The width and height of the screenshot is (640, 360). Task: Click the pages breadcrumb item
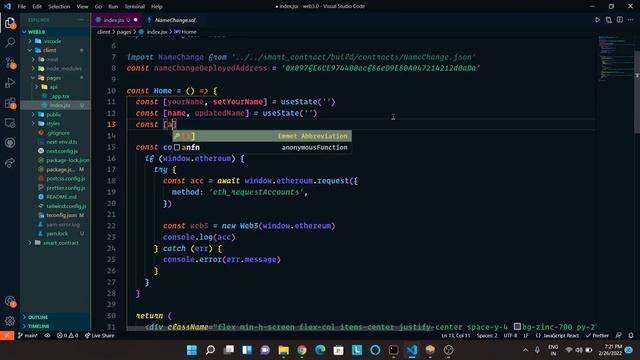124,31
